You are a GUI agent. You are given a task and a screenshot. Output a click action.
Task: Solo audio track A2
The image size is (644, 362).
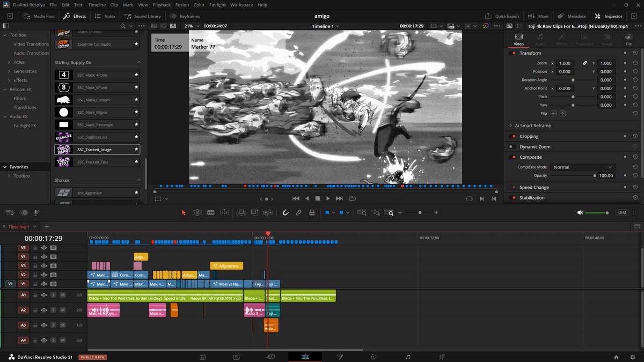pos(54,310)
